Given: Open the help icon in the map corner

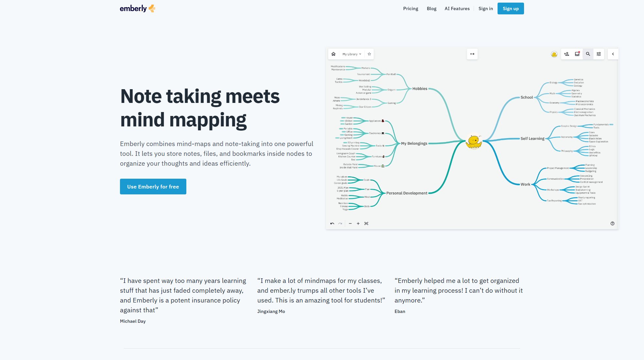Looking at the screenshot, I should point(612,223).
